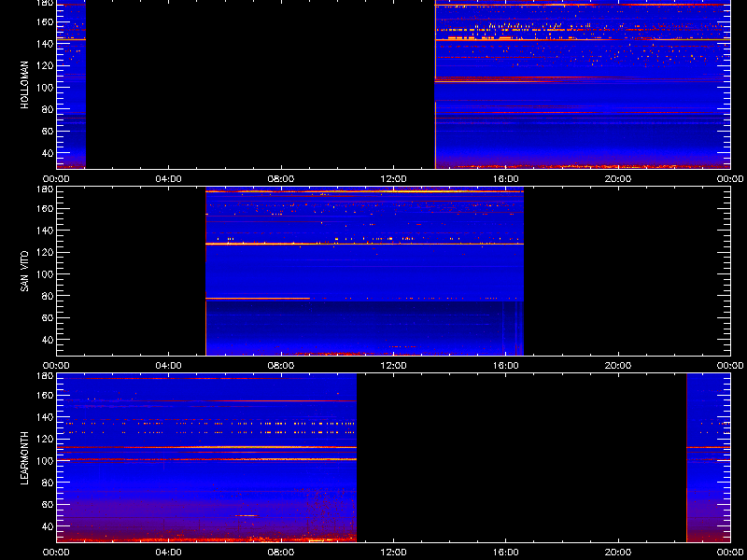
Task: Select the 80 frequency tick on San Vito axis
Action: (48, 296)
